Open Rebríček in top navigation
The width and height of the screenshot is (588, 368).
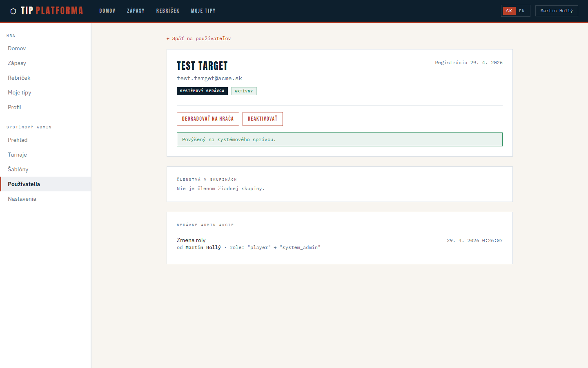tap(167, 11)
